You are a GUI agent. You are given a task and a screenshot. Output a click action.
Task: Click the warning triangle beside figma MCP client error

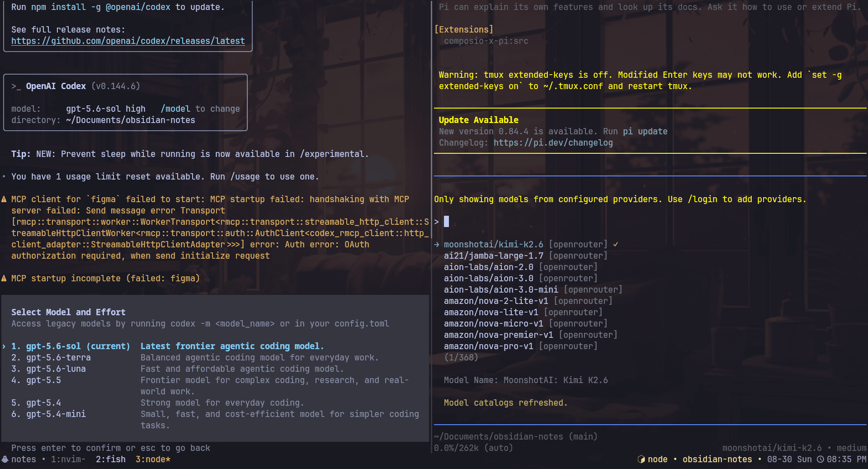(x=4, y=199)
